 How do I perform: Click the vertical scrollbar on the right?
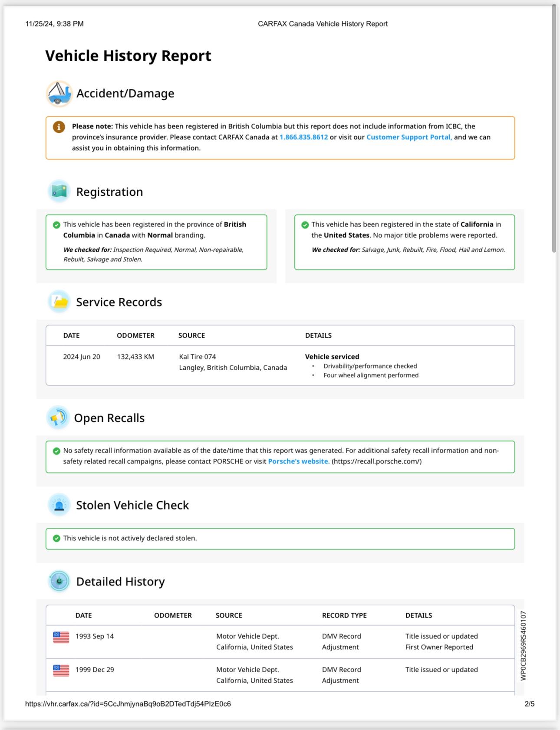554,130
